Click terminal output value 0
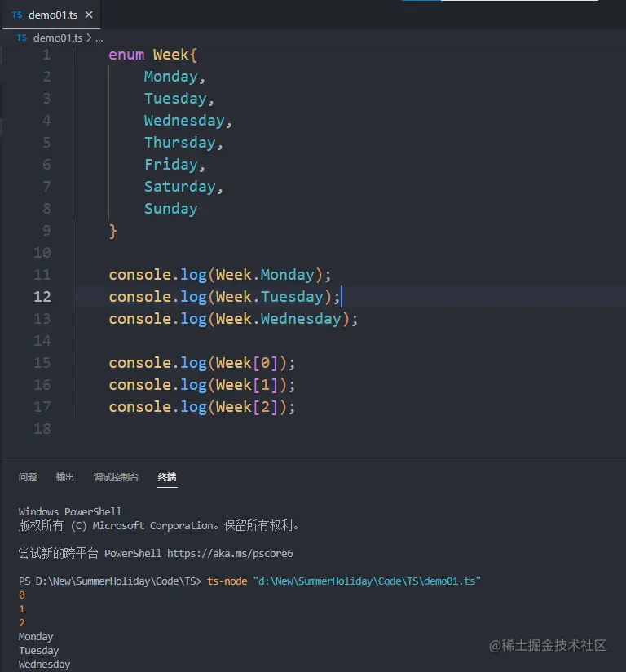626x672 pixels. (x=22, y=595)
